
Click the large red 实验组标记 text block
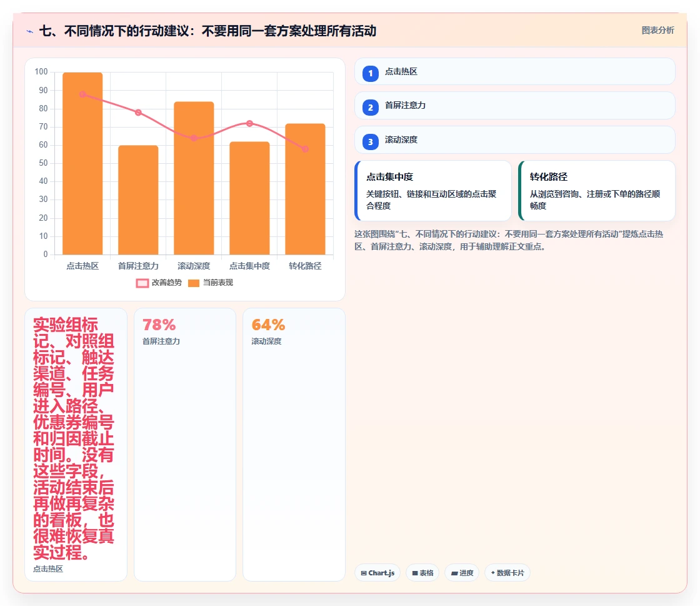(x=74, y=438)
